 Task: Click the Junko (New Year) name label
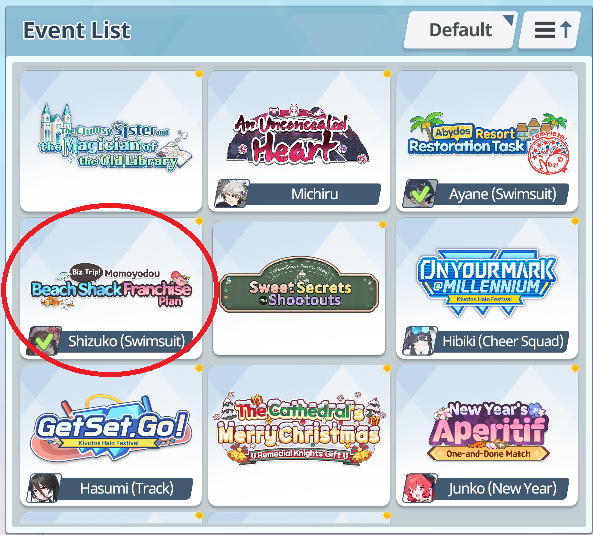pos(502,488)
